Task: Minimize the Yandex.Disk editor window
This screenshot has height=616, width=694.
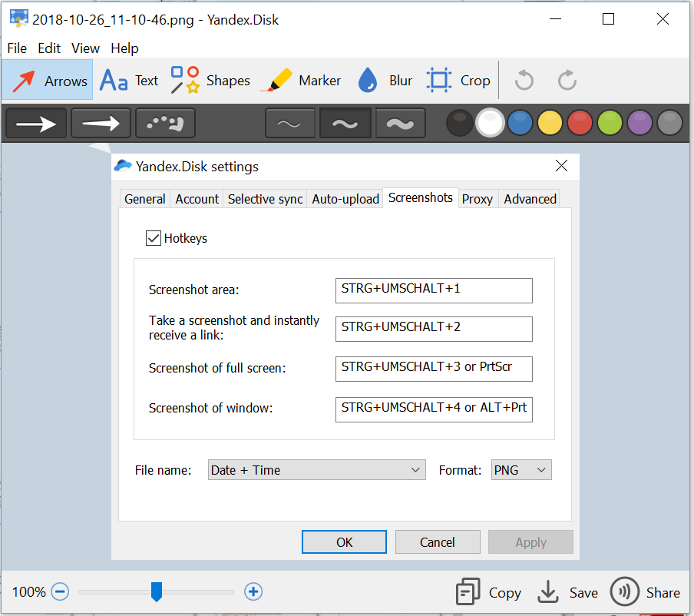Action: tap(555, 19)
